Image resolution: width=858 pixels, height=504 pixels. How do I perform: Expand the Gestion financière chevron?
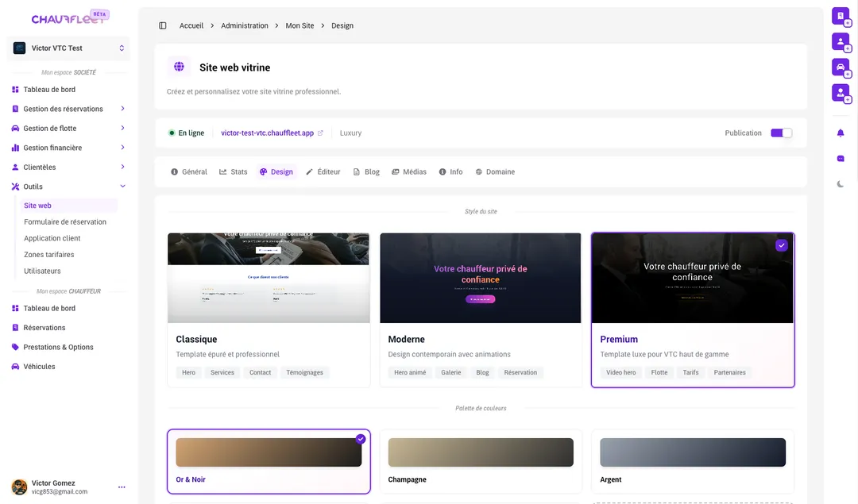pyautogui.click(x=122, y=148)
